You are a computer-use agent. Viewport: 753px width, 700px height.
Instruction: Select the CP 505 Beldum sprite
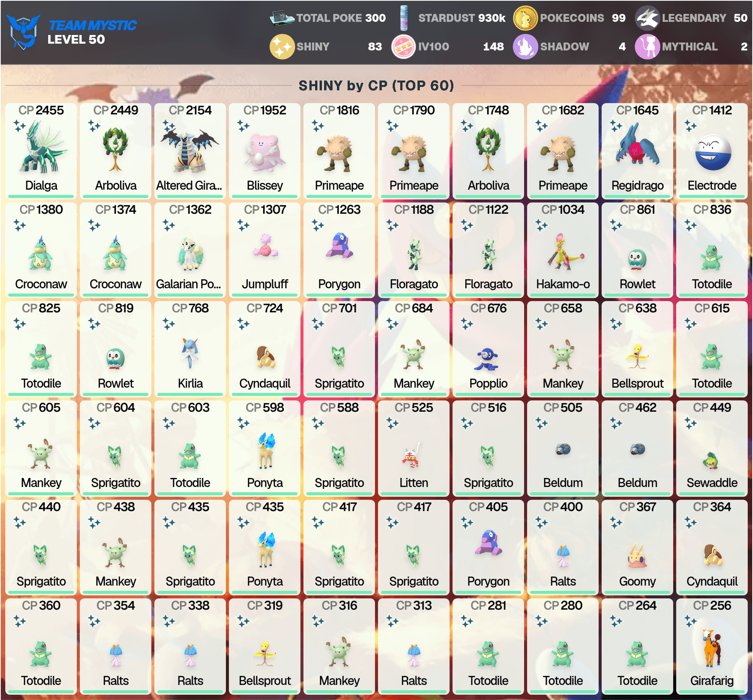563,449
